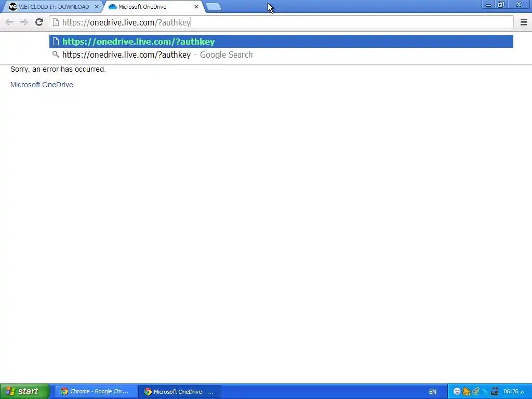The width and height of the screenshot is (532, 399).
Task: Open a new tab
Action: (214, 7)
